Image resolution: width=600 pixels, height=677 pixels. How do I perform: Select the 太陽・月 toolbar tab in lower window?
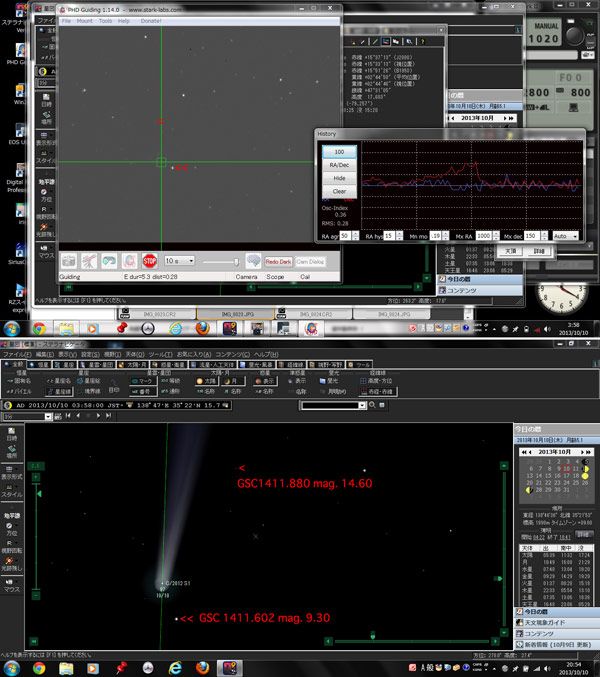tap(133, 364)
